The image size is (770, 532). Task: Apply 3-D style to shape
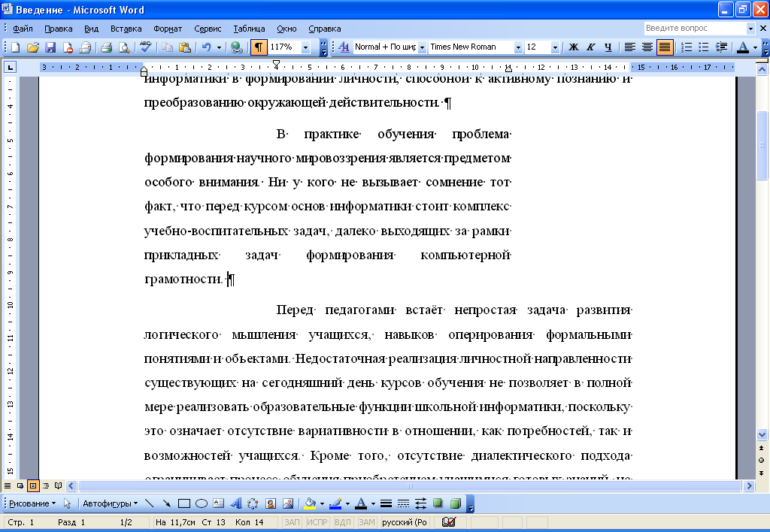(x=456, y=503)
